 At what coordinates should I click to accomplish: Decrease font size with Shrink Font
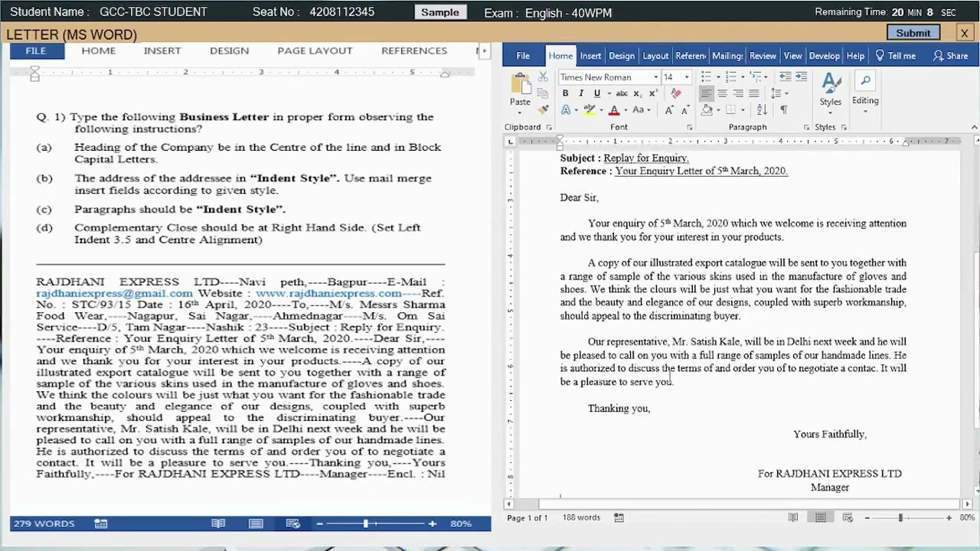pyautogui.click(x=684, y=110)
